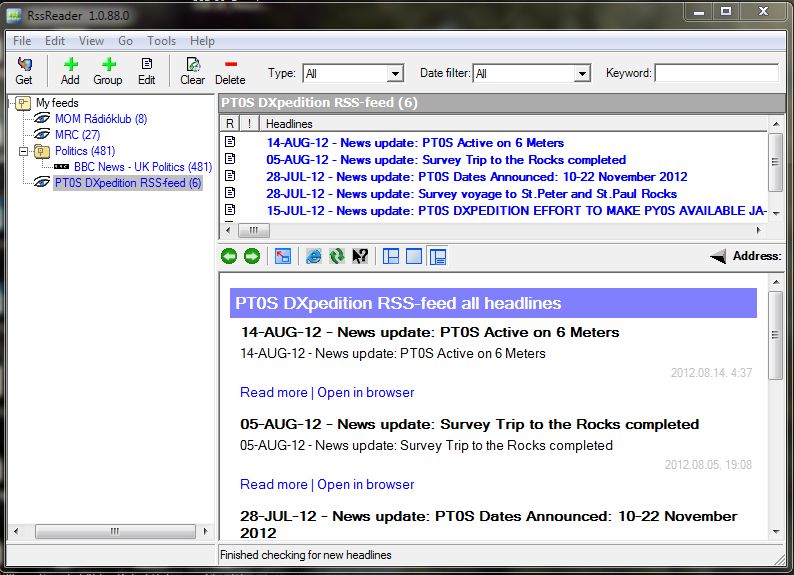Select the three-pane layout icon
The height and width of the screenshot is (575, 794).
(390, 256)
